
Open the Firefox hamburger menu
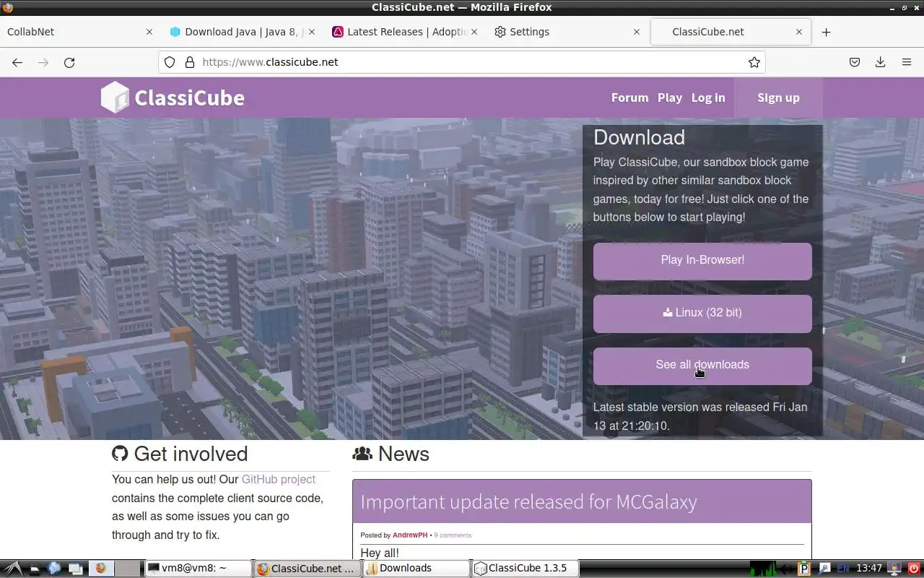[x=907, y=62]
